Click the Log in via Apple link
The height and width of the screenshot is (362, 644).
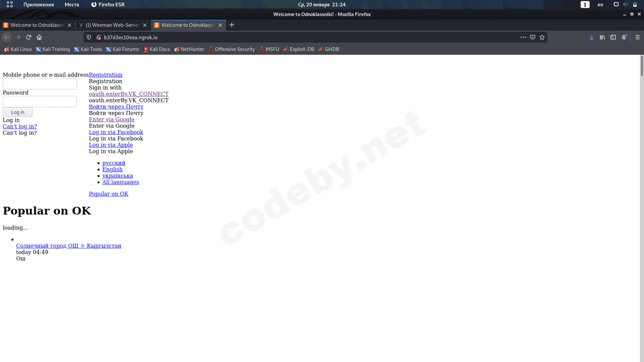pos(111,145)
